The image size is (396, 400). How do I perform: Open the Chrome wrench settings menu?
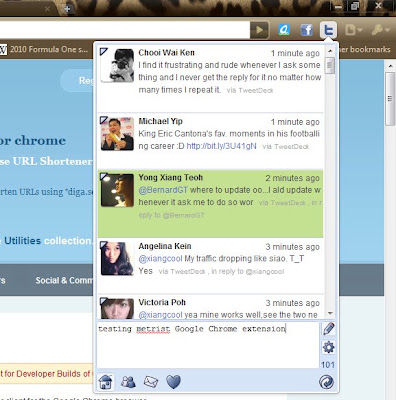[x=380, y=30]
